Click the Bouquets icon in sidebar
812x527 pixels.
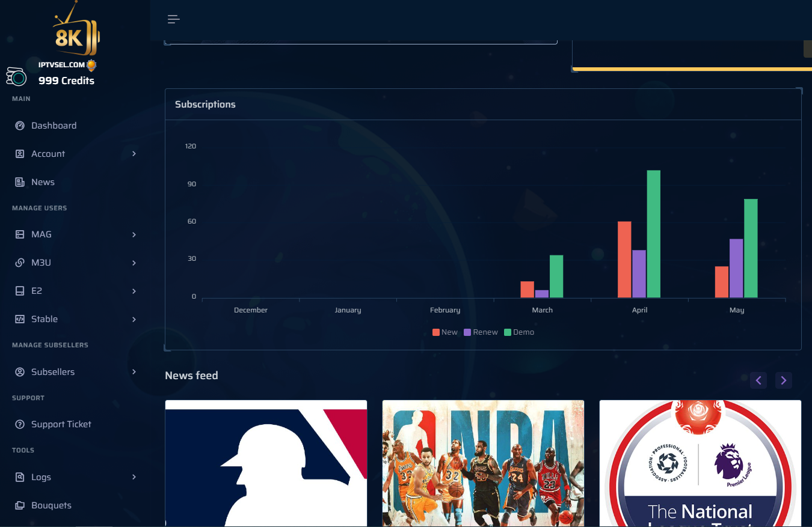20,505
